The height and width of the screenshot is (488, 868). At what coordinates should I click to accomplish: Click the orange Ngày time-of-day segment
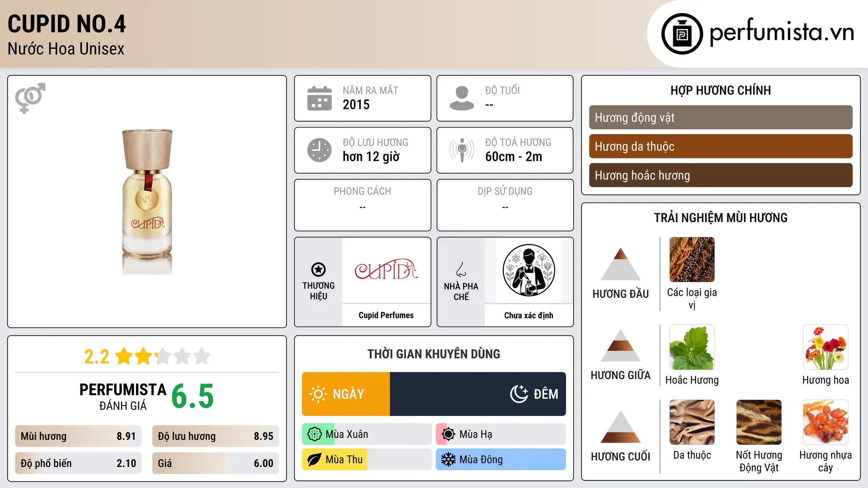point(346,394)
